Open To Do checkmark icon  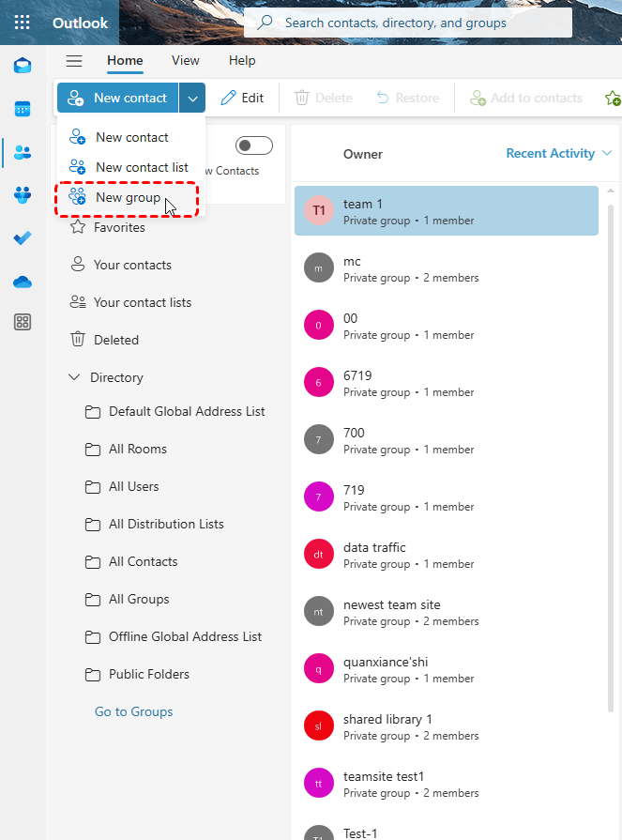pyautogui.click(x=23, y=238)
